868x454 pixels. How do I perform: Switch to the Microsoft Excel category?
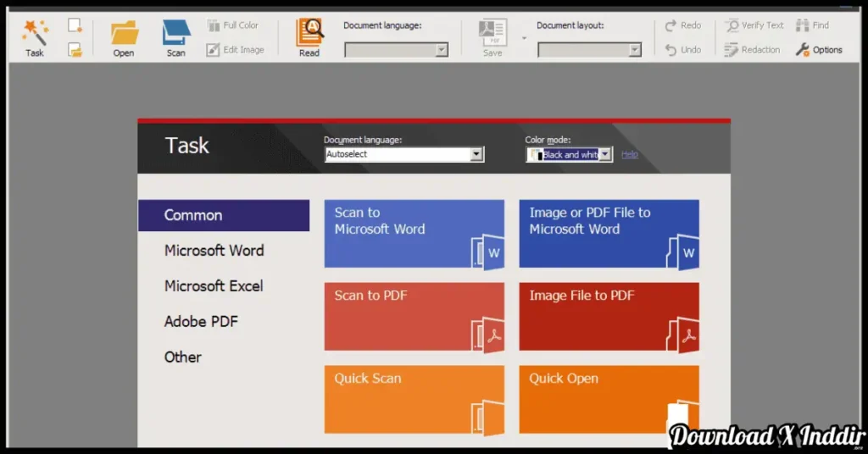tap(214, 286)
